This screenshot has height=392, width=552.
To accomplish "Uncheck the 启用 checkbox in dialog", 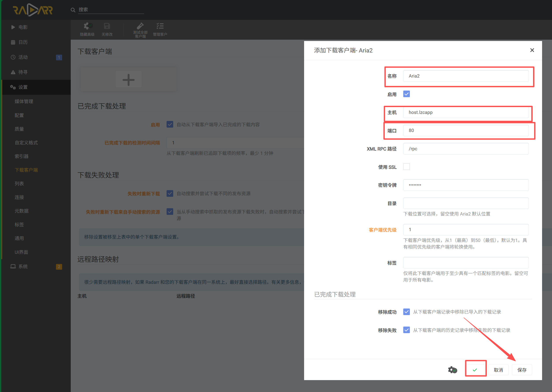I will 407,94.
